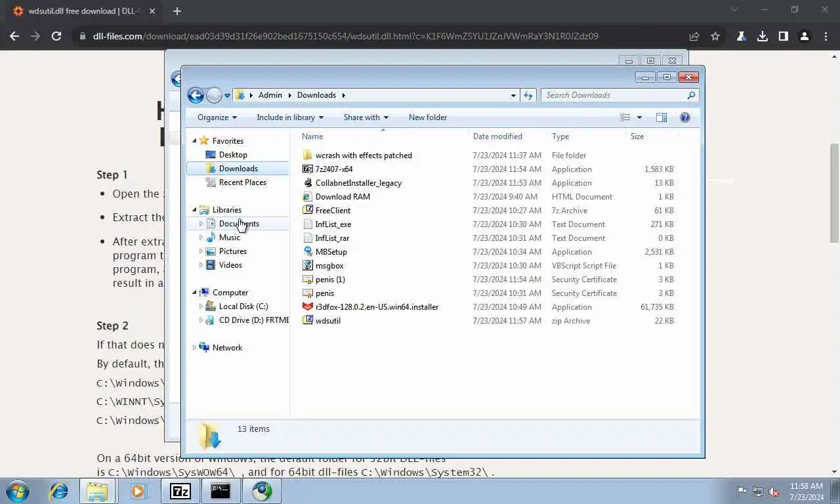The height and width of the screenshot is (504, 840).
Task: Open Command Prompt from taskbar
Action: coord(220,491)
